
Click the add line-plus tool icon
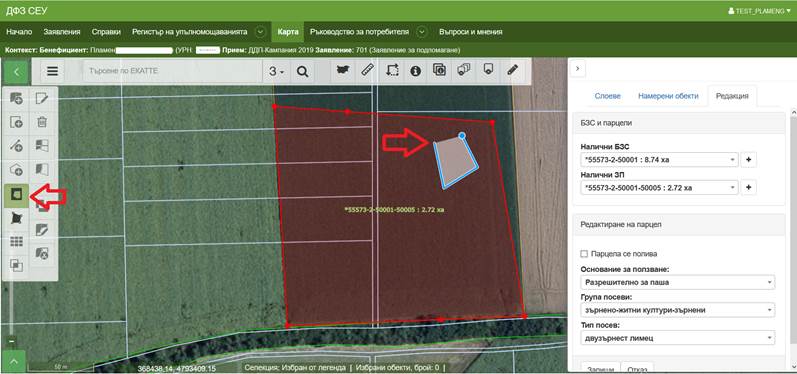17,146
